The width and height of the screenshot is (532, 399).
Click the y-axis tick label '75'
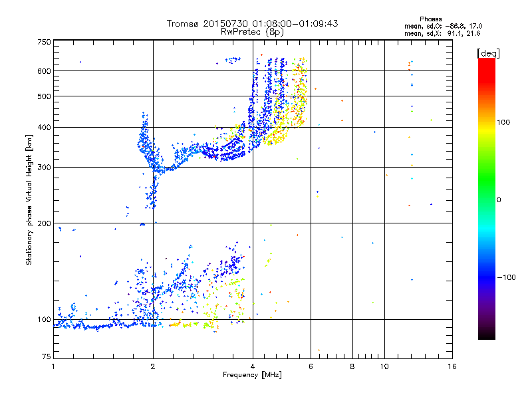tap(47, 356)
